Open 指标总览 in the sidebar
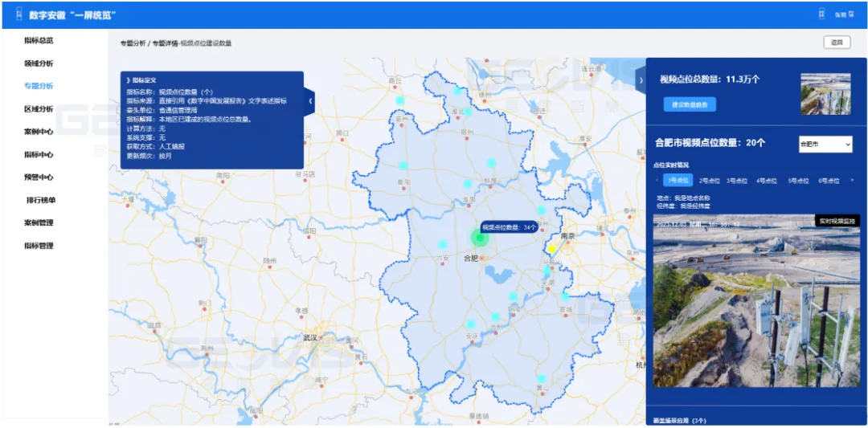Image resolution: width=868 pixels, height=428 pixels. coord(39,40)
